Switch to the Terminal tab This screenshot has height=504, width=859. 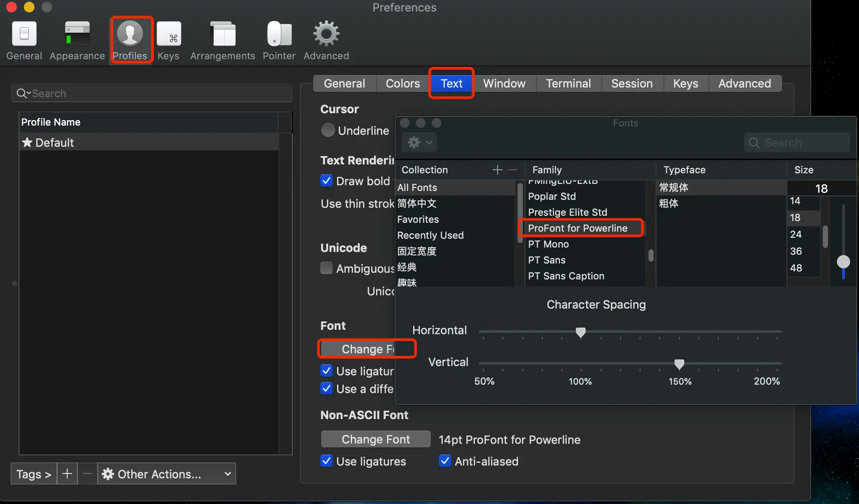pyautogui.click(x=568, y=84)
